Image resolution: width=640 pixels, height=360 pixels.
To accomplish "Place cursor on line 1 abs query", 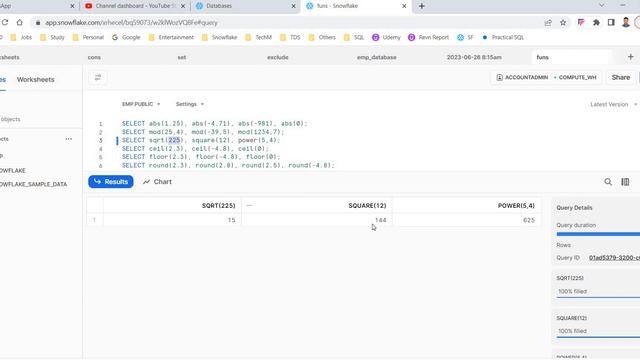I will pos(214,123).
